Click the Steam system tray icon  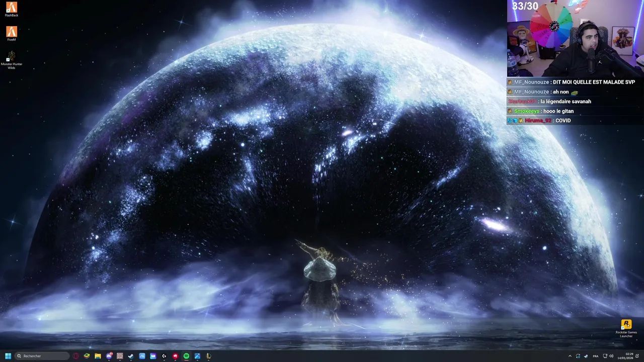coord(586,356)
